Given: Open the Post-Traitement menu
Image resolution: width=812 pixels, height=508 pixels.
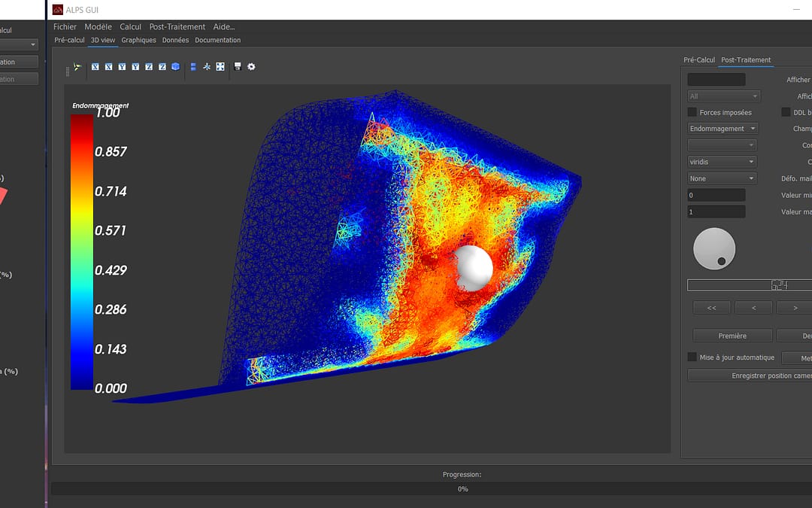Looking at the screenshot, I should pos(176,26).
